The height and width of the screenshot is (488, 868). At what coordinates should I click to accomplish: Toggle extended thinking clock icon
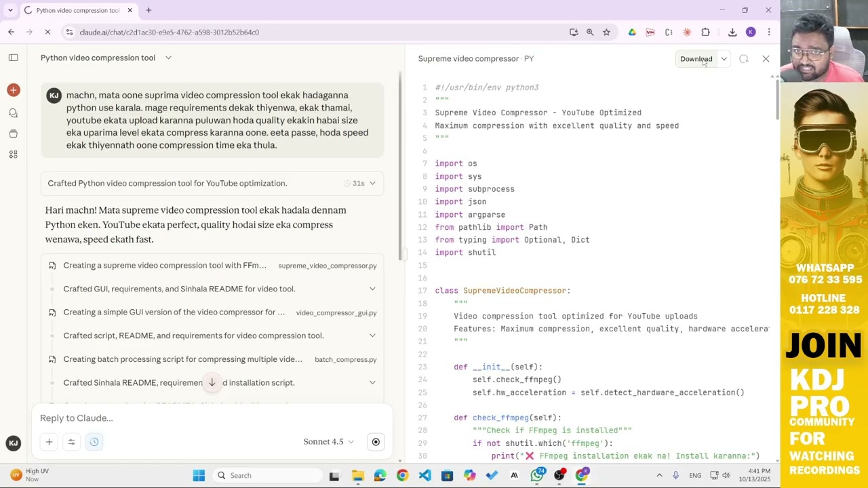tap(94, 442)
